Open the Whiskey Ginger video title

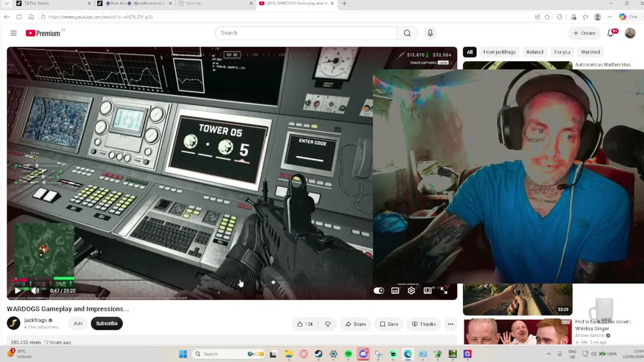tap(603, 325)
